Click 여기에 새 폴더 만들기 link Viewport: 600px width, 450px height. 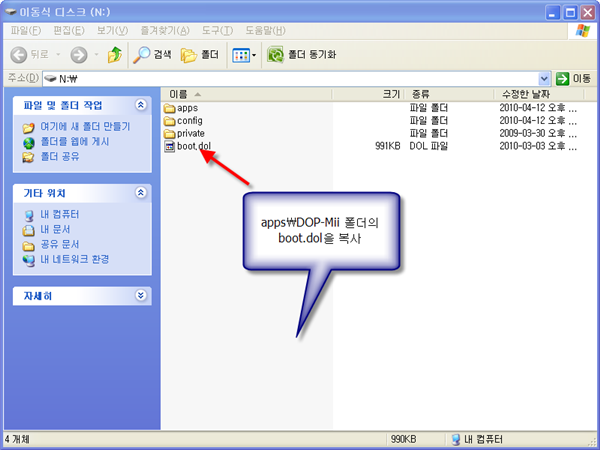[85, 126]
